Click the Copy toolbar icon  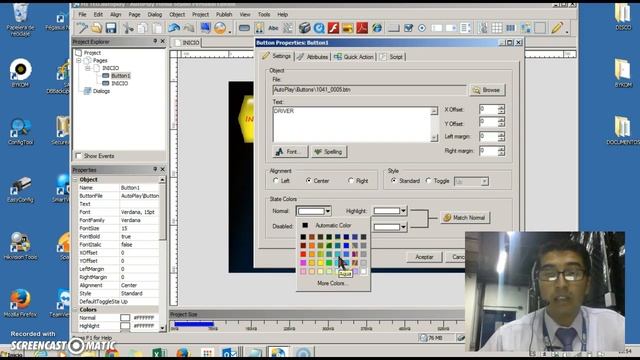pos(142,28)
